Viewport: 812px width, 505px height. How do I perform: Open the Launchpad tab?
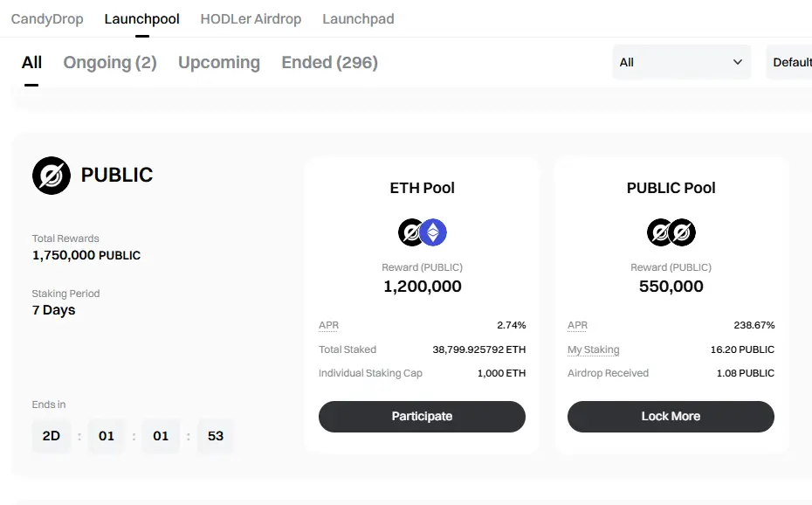(x=358, y=19)
